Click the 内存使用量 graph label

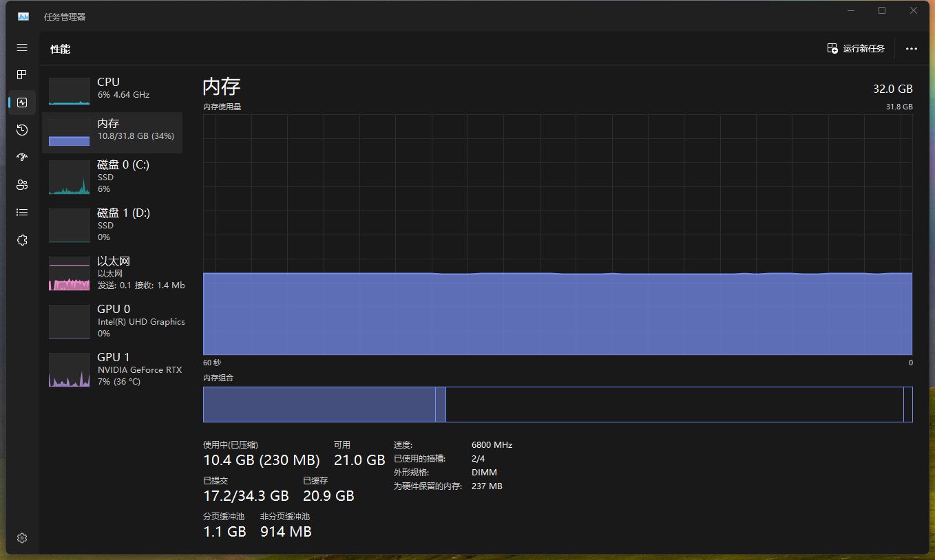pyautogui.click(x=222, y=107)
